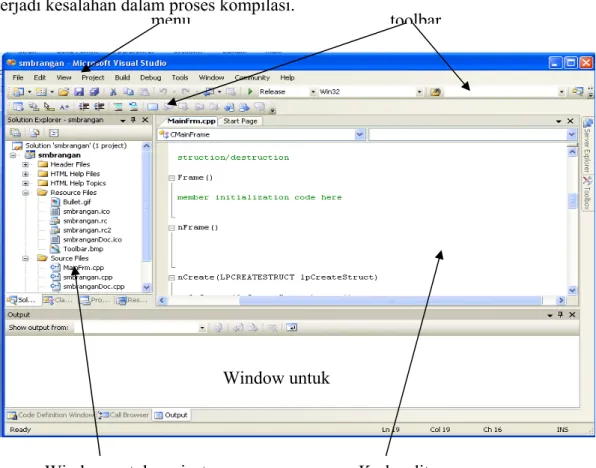This screenshot has height=468, width=596.
Task: Collapse the Source Files folder
Action: pyautogui.click(x=25, y=259)
